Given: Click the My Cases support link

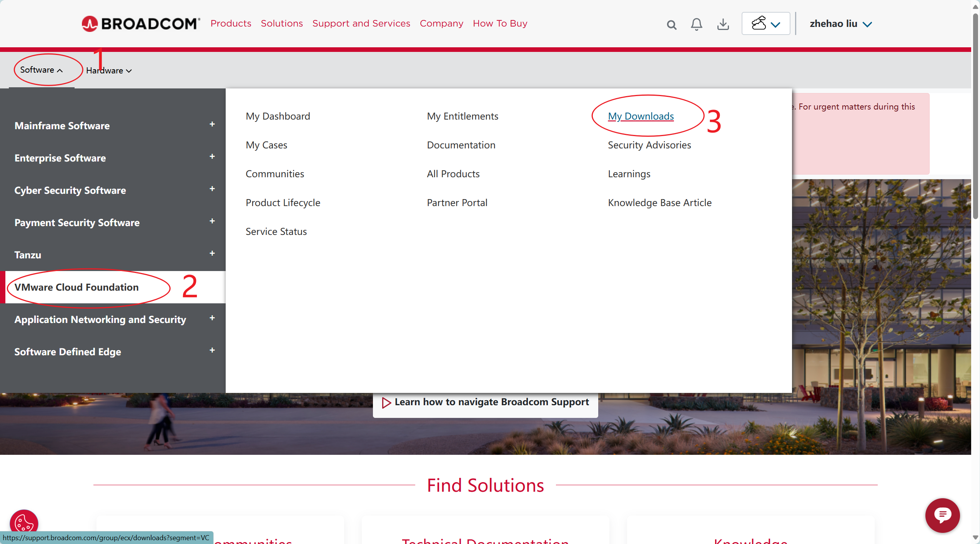Looking at the screenshot, I should tap(266, 145).
